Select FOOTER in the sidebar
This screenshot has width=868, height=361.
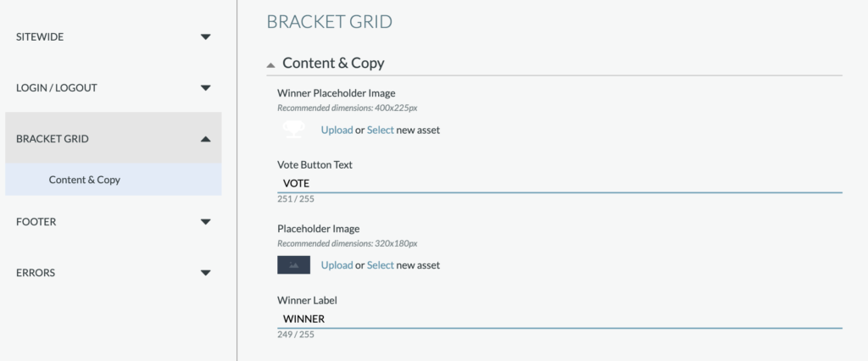(36, 222)
